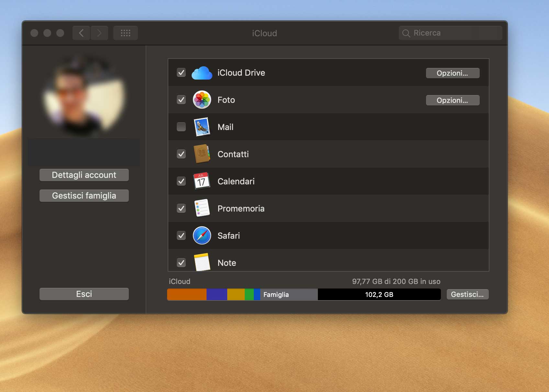This screenshot has height=392, width=549.
Task: Click the magnifier icon in Ricerca
Action: [x=406, y=33]
